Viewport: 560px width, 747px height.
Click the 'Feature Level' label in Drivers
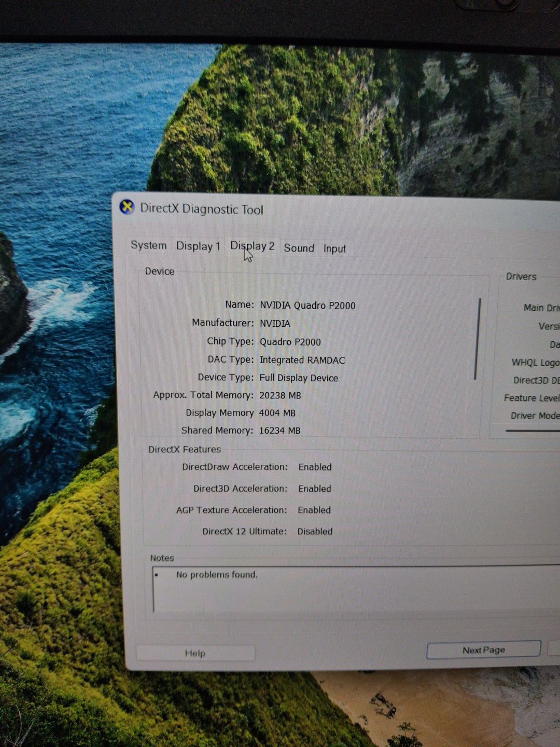(x=531, y=398)
